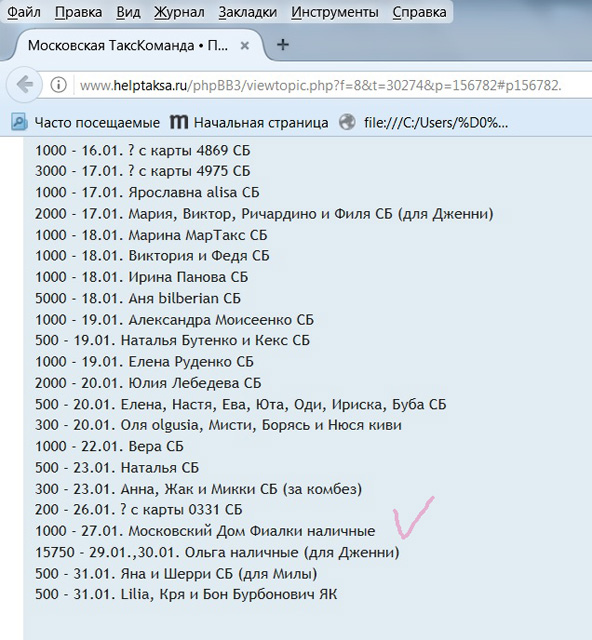The height and width of the screenshot is (640, 592).
Task: Click the line with Оля olgusia, Мисти, Борясь
Action: [218, 425]
